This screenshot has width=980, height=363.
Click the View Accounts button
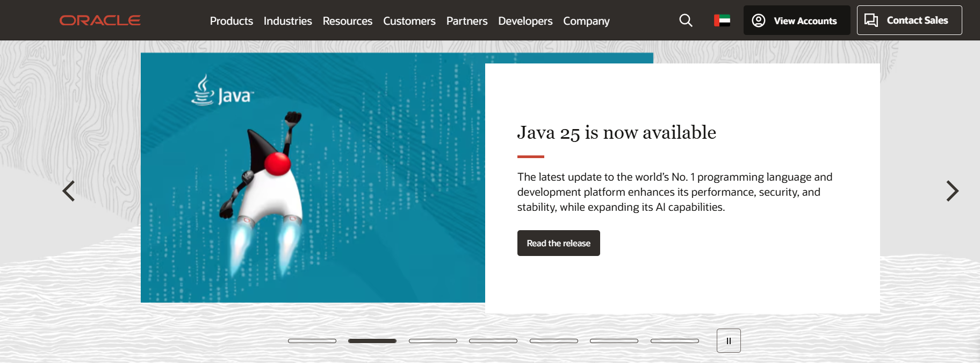click(x=796, y=20)
